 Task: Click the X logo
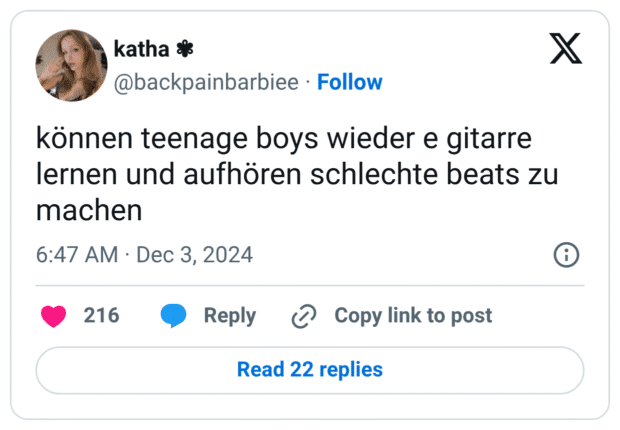tap(566, 47)
